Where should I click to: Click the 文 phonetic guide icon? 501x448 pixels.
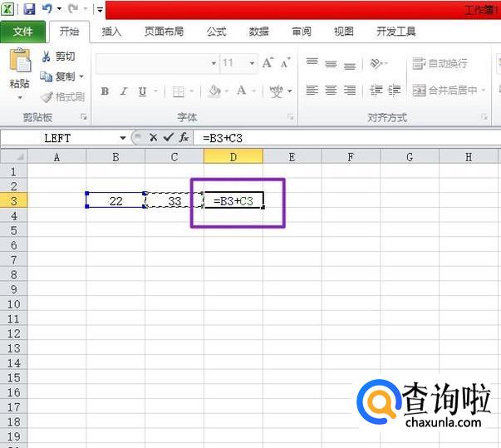[x=277, y=91]
